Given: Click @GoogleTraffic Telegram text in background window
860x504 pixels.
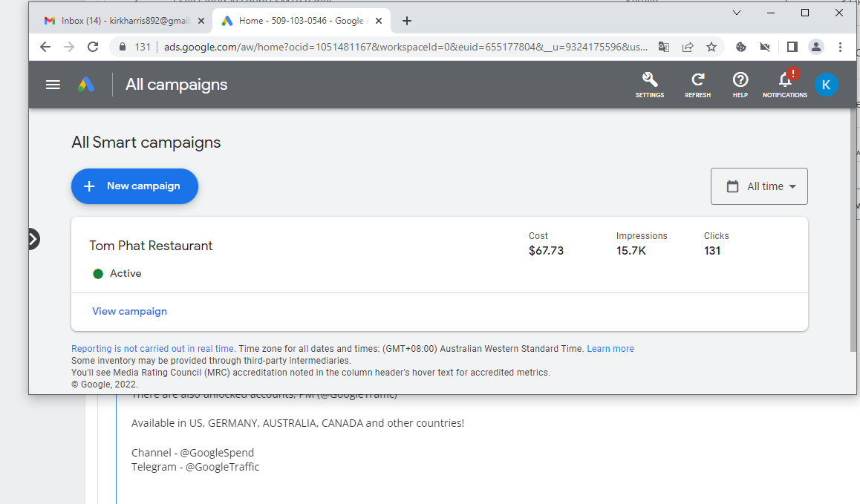Looking at the screenshot, I should click(222, 467).
